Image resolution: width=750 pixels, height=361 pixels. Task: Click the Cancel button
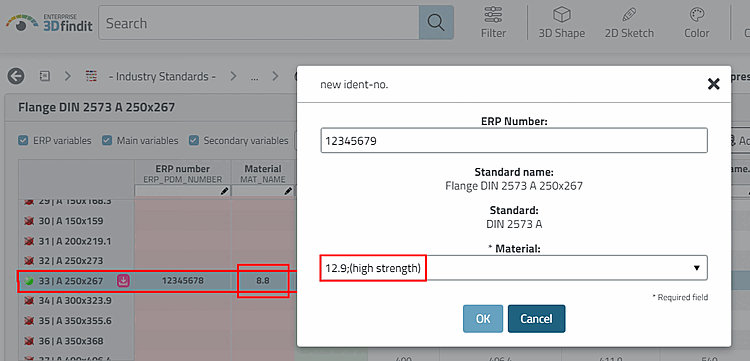(x=536, y=318)
